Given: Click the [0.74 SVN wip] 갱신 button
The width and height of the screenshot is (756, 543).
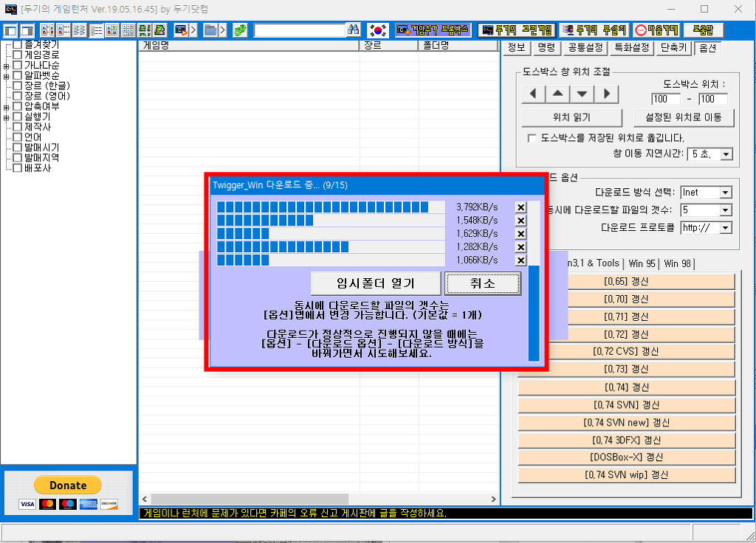Looking at the screenshot, I should click(x=626, y=474).
